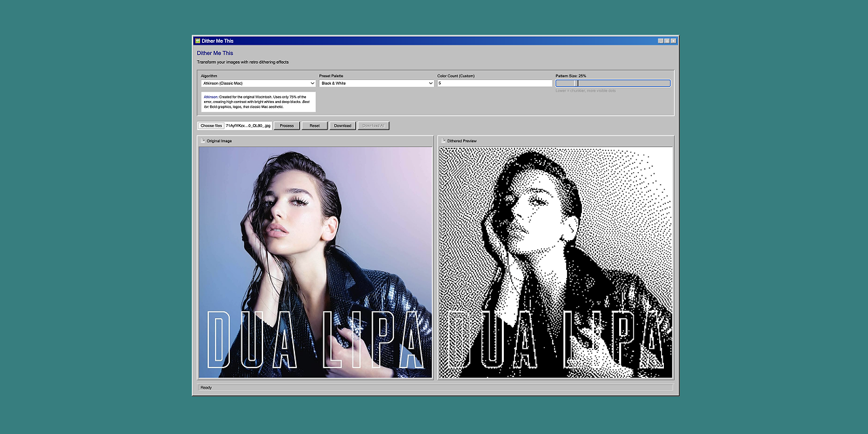Select the original Dua Lipa color image
The image size is (868, 434).
click(315, 262)
